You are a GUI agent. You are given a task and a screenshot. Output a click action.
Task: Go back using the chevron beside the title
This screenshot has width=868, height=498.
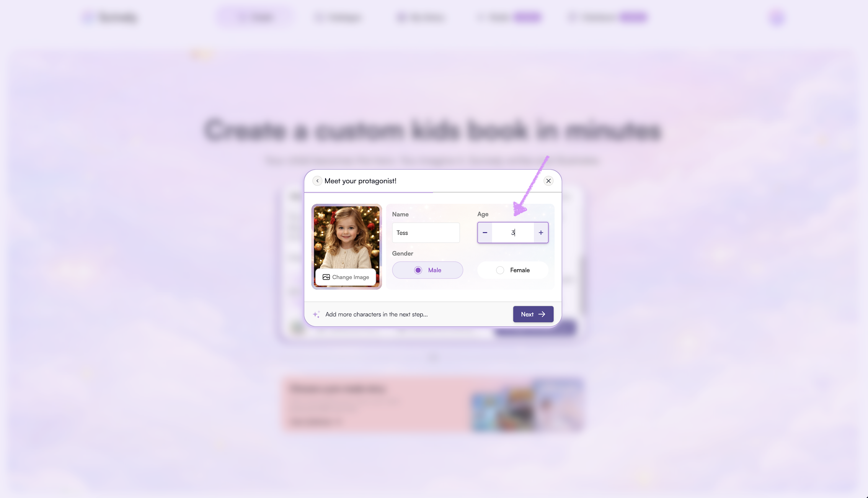coord(317,181)
